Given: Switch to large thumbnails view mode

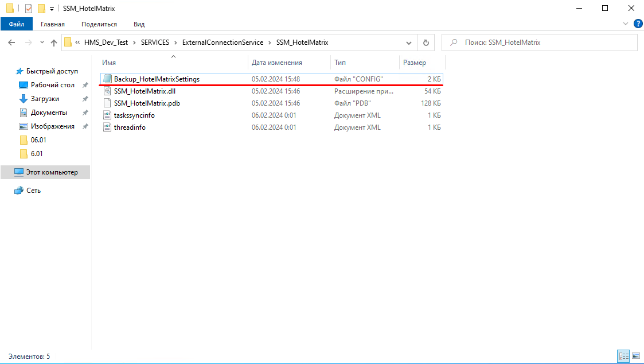Looking at the screenshot, I should pos(635,357).
